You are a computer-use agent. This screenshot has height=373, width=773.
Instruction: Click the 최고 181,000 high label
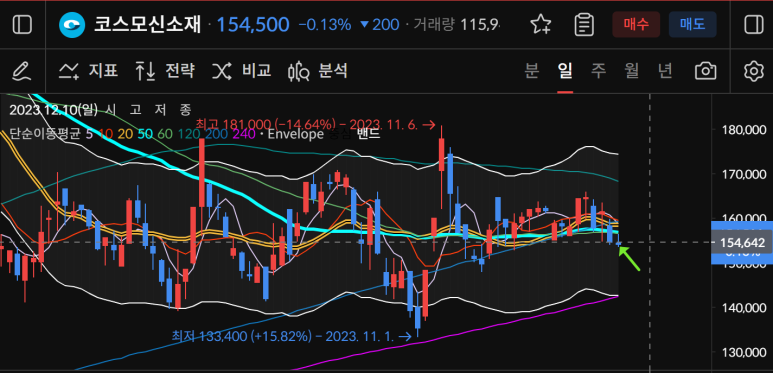click(316, 124)
